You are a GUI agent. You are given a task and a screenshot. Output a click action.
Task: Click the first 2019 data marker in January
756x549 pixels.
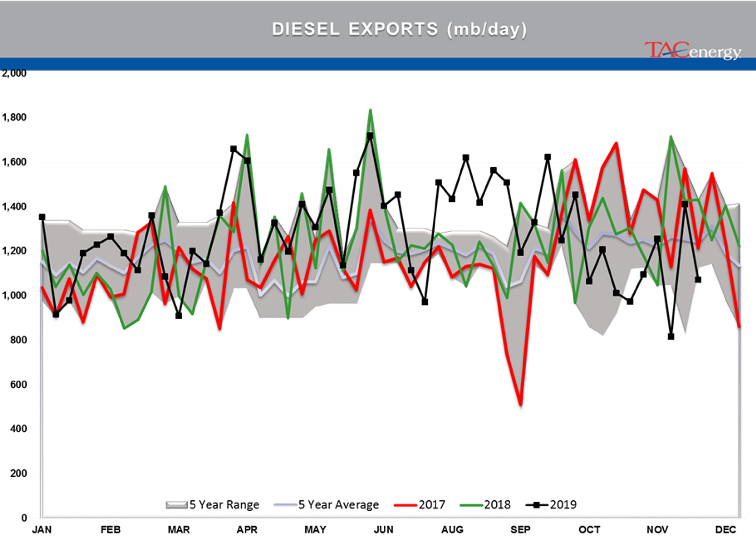pyautogui.click(x=42, y=217)
